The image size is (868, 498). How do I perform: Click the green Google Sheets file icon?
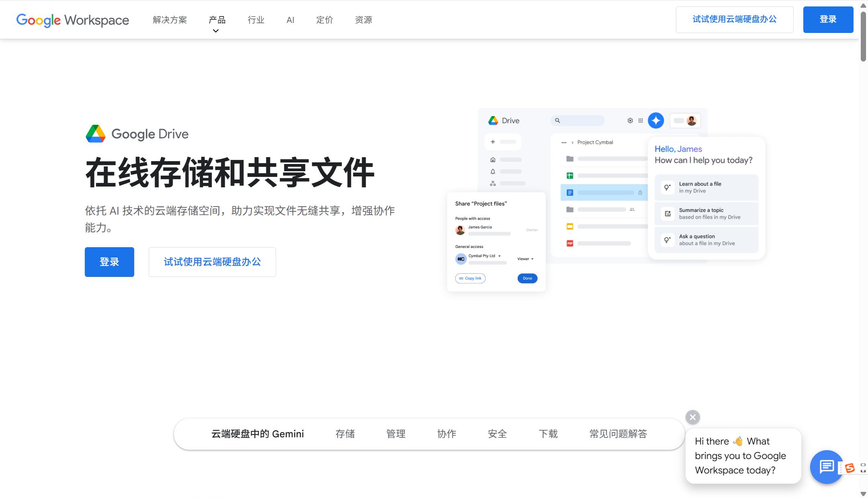[x=570, y=175]
